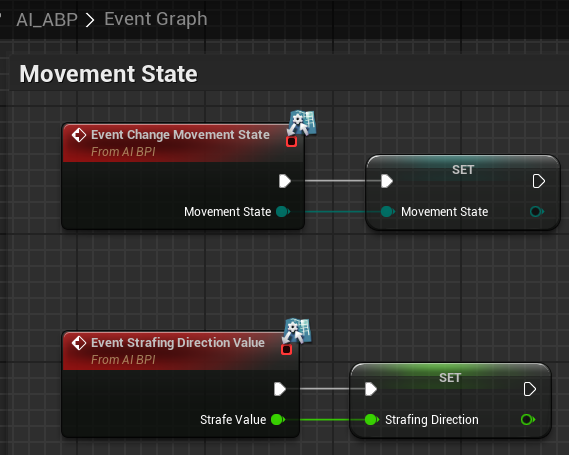Click the interface map icon on Event Change Movement State
Screen dimensions: 569x455
point(302,123)
